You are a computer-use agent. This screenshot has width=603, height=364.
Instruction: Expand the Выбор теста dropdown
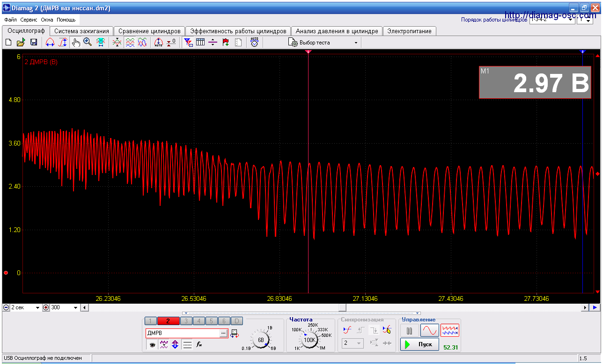click(x=356, y=43)
